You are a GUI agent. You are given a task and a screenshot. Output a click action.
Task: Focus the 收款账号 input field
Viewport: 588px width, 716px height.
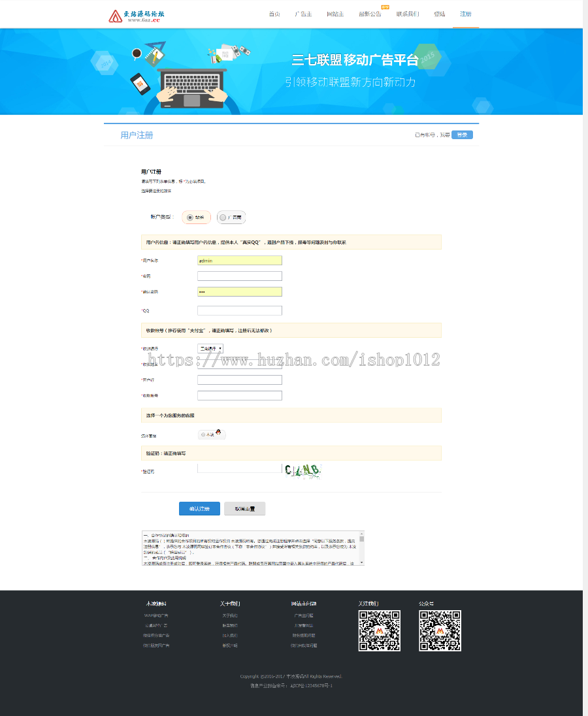(x=240, y=395)
